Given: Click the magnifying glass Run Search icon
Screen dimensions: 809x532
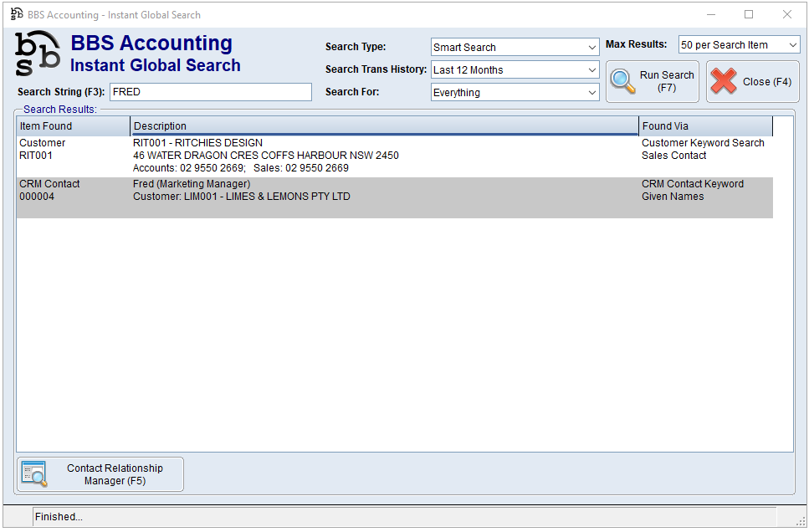Looking at the screenshot, I should tap(623, 81).
